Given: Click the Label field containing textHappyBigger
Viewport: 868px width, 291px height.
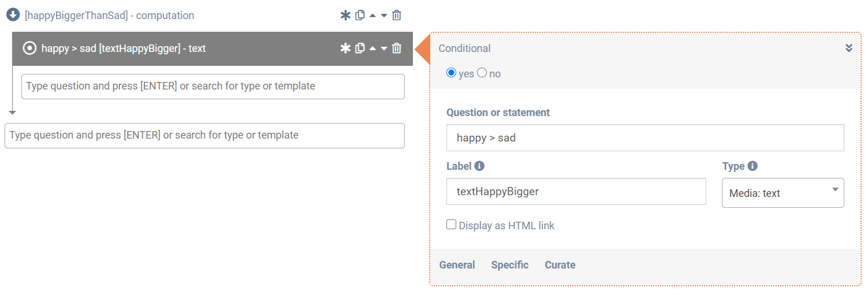Looking at the screenshot, I should click(x=576, y=192).
